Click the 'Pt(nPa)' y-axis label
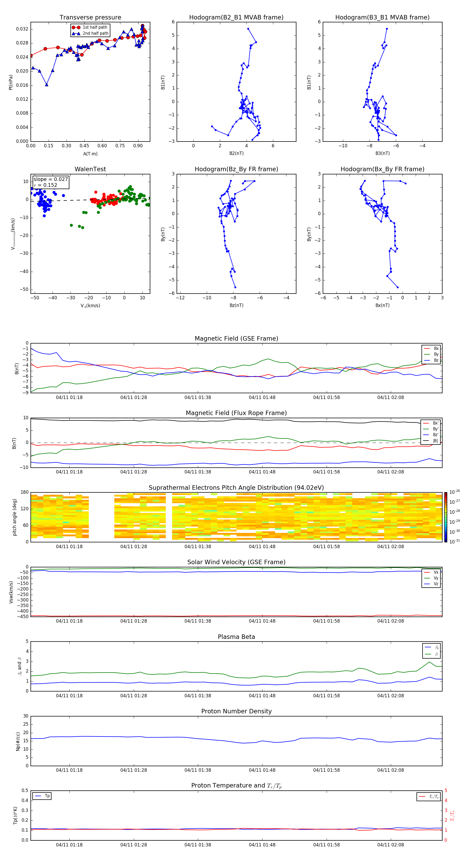The image size is (473, 868). pyautogui.click(x=11, y=82)
